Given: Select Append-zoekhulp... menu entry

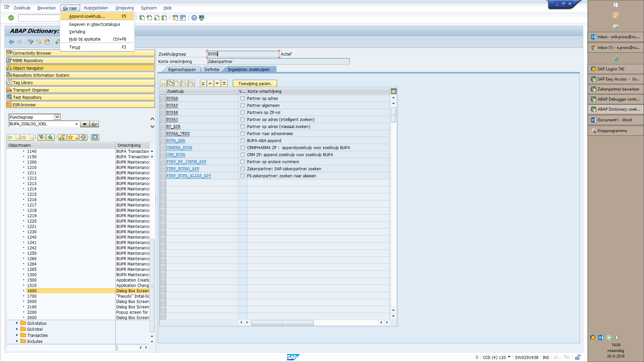Looking at the screenshot, I should [97, 16].
